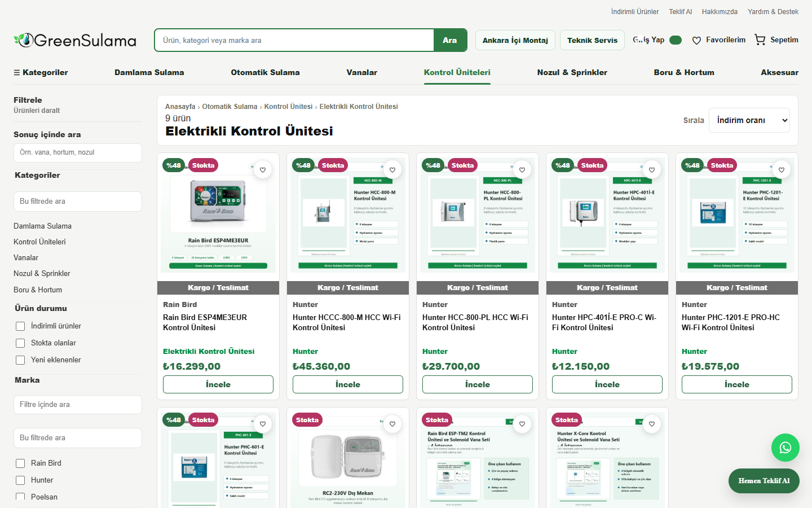Open the Giriş Yap login link
812x508 pixels.
tap(648, 40)
